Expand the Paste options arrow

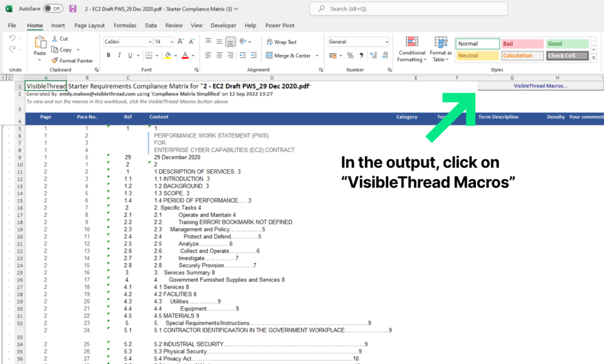coord(40,60)
